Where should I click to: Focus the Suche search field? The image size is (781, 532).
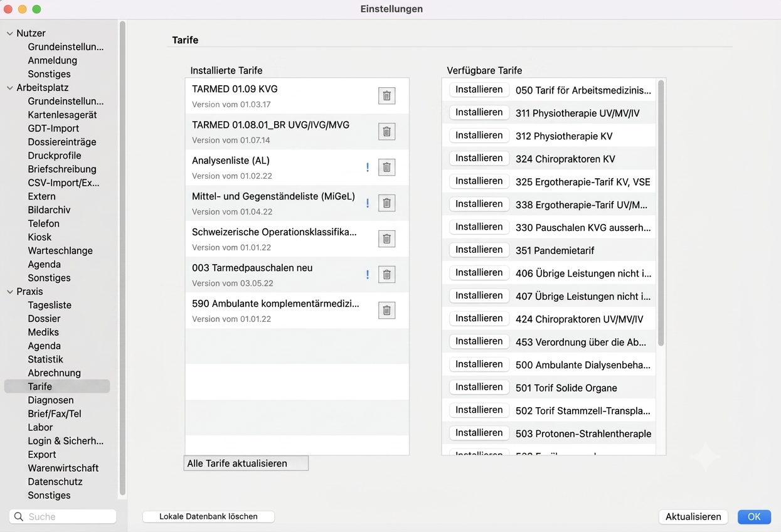(63, 516)
